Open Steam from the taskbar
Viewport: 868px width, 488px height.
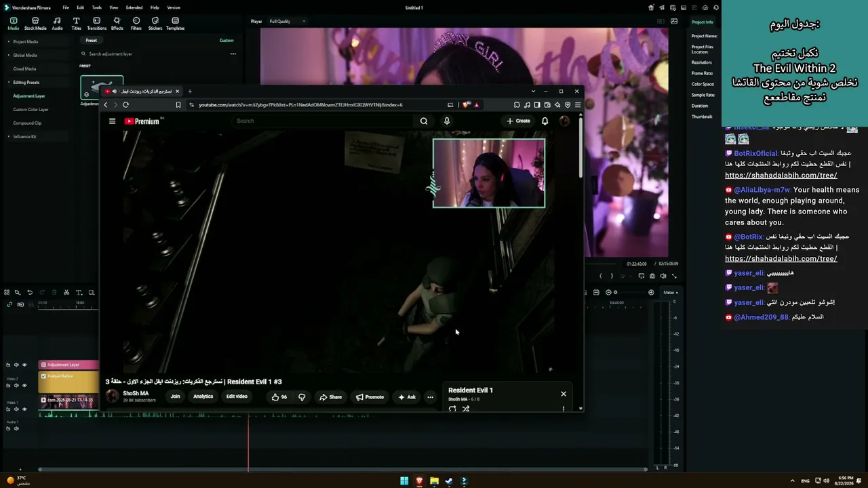(449, 481)
